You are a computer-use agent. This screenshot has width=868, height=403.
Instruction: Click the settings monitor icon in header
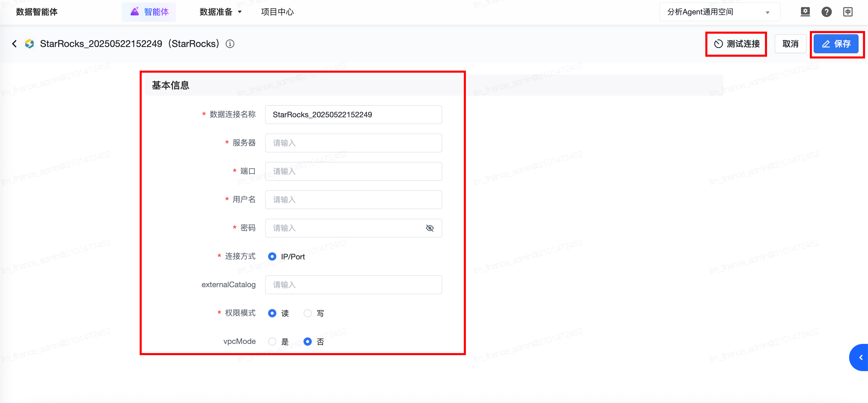pos(805,12)
